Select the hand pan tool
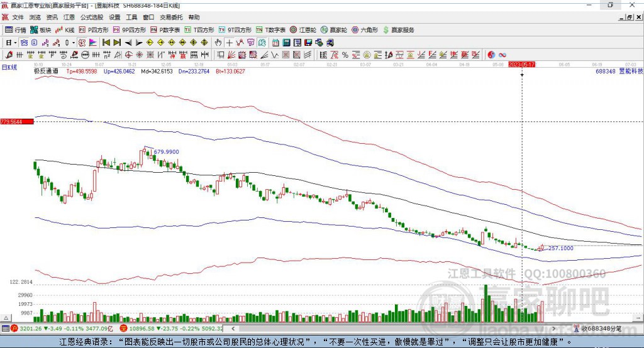Image resolution: width=644 pixels, height=348 pixels. pos(218,43)
